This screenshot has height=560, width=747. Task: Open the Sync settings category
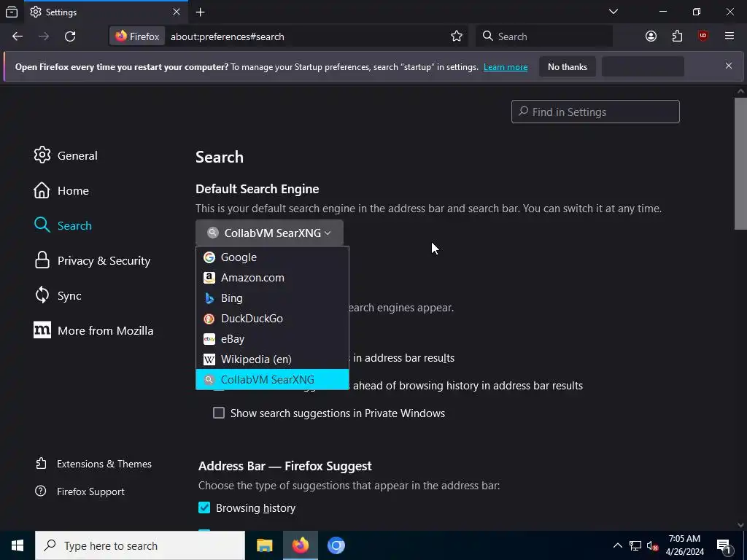(58, 296)
